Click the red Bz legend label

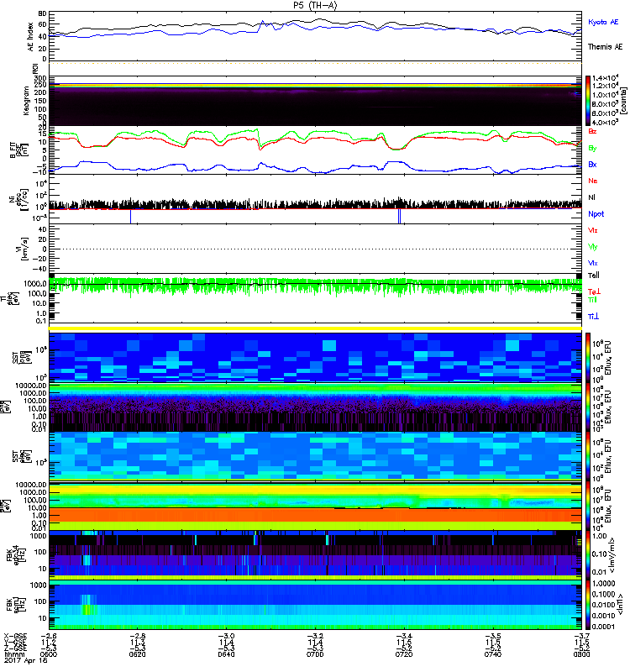tap(592, 131)
